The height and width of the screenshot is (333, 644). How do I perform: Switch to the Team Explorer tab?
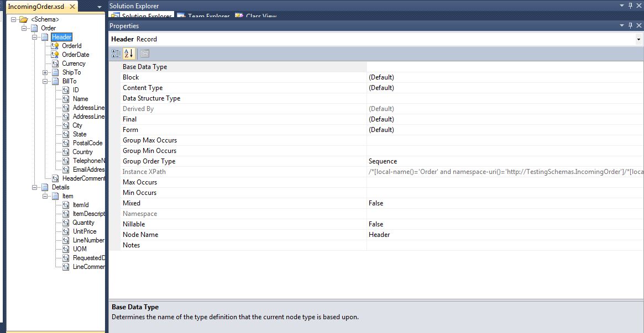204,16
